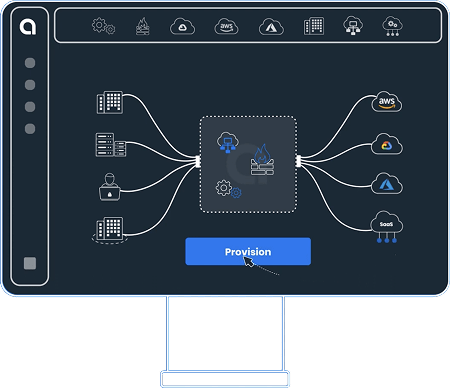The width and height of the screenshot is (450, 388).
Task: Select the firewall icon in top toolbar
Action: 143,26
